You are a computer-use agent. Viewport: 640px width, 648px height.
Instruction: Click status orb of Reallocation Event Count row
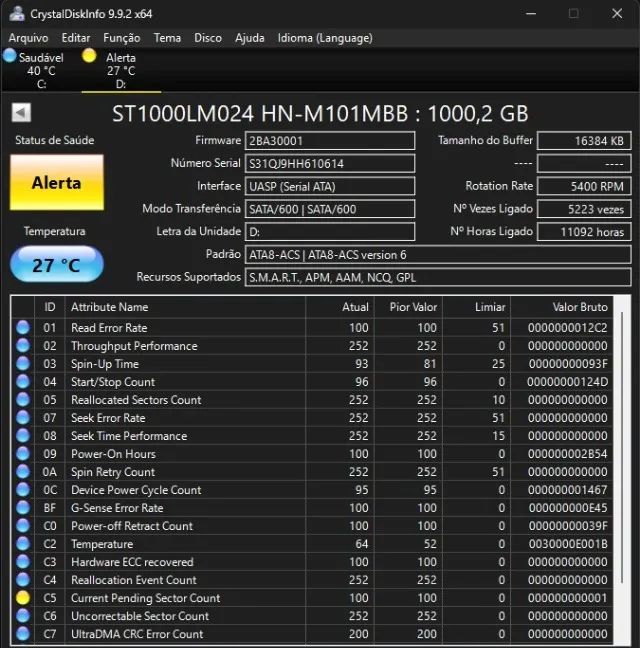(x=23, y=580)
